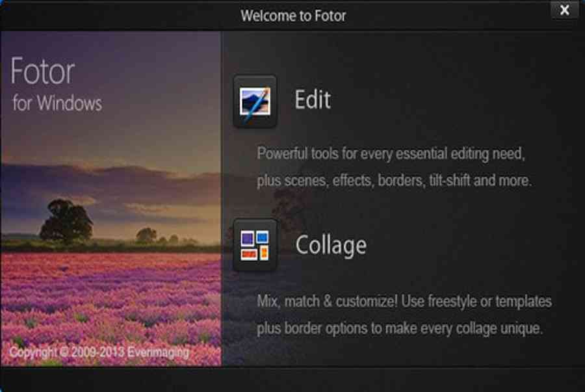The width and height of the screenshot is (585, 392).
Task: Click the 'Mix, match & customize!' description
Action: point(404,302)
